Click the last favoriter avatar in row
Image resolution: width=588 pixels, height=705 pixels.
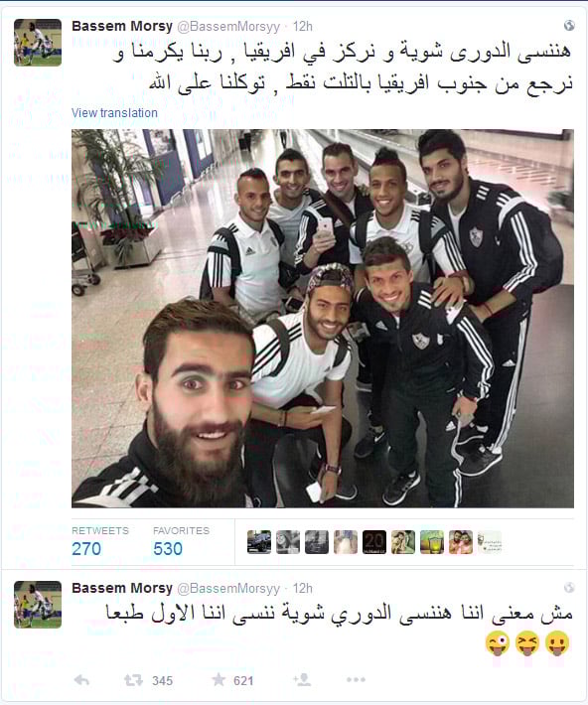[x=490, y=542]
